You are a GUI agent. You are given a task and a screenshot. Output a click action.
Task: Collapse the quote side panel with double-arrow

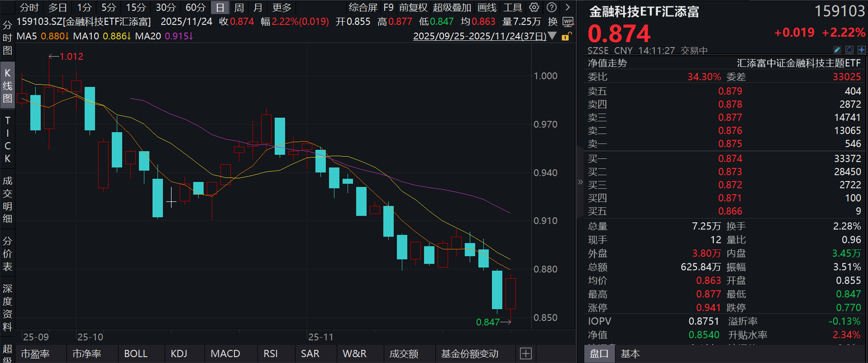click(x=580, y=182)
